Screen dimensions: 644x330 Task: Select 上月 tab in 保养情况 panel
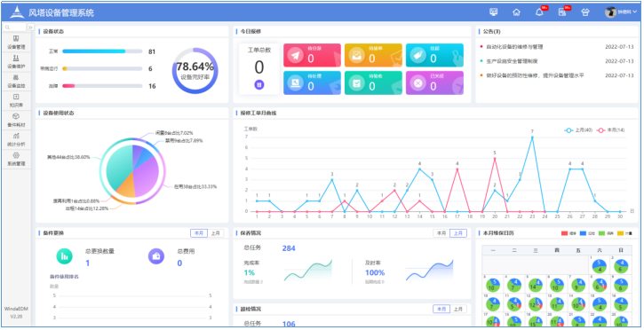click(x=458, y=232)
